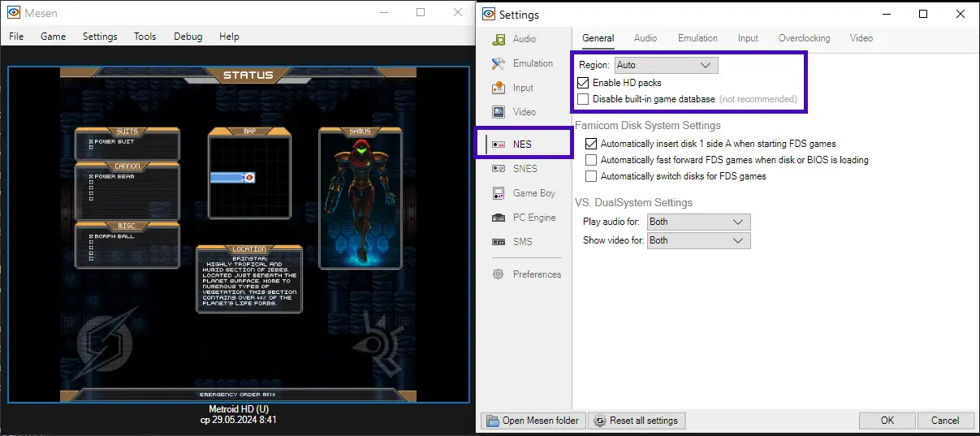Switch to the Overclocking tab
This screenshot has height=436, width=980.
805,38
